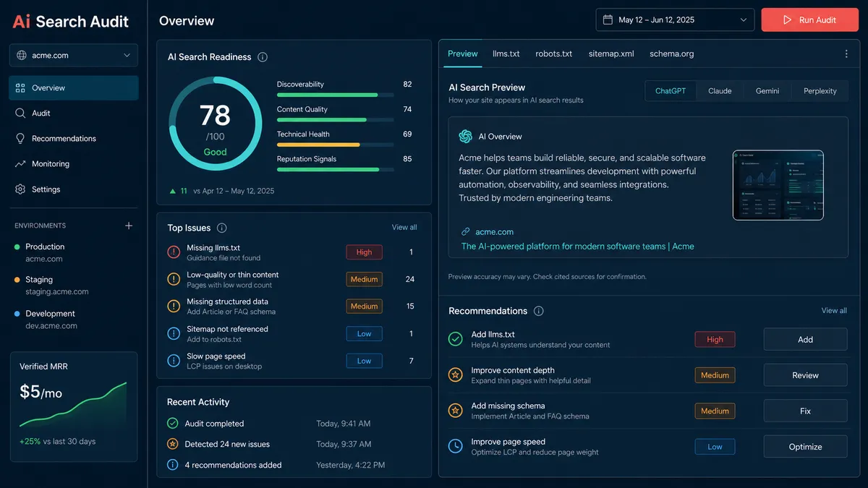Click the info icon next to Top Issues
Image resolution: width=868 pixels, height=488 pixels.
[222, 228]
